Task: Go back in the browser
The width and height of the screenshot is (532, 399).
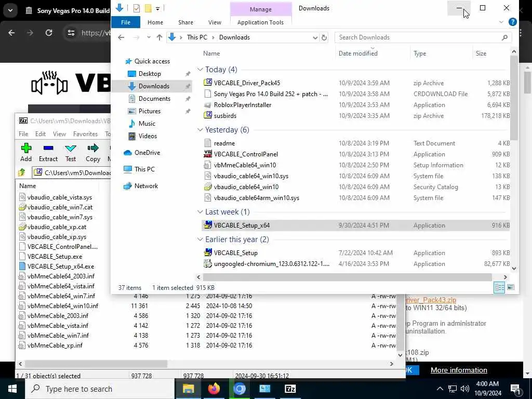Action: coord(11,33)
